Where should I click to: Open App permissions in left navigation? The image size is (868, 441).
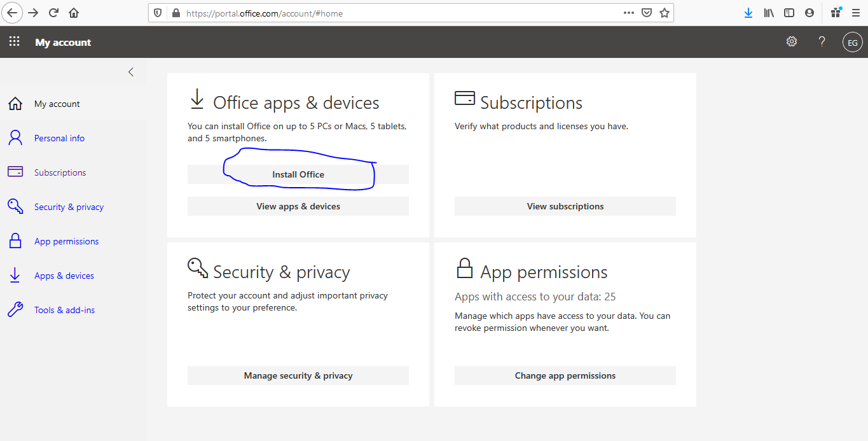tap(67, 241)
